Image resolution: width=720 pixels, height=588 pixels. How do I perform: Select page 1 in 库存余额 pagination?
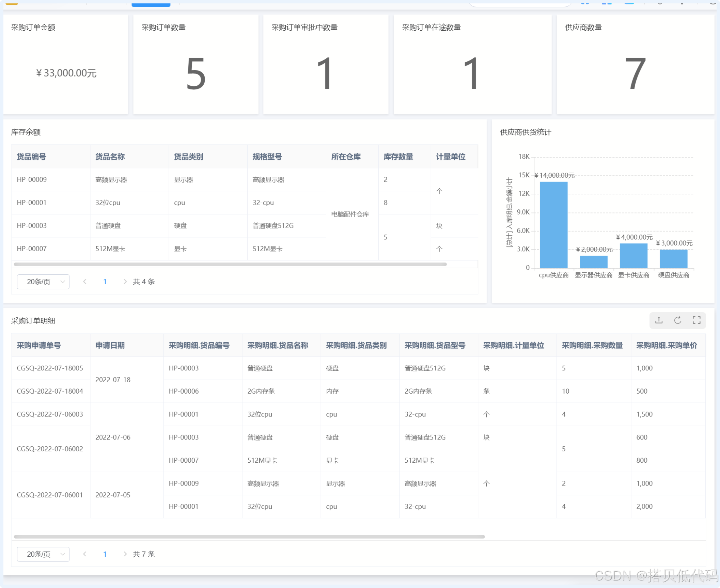[105, 282]
